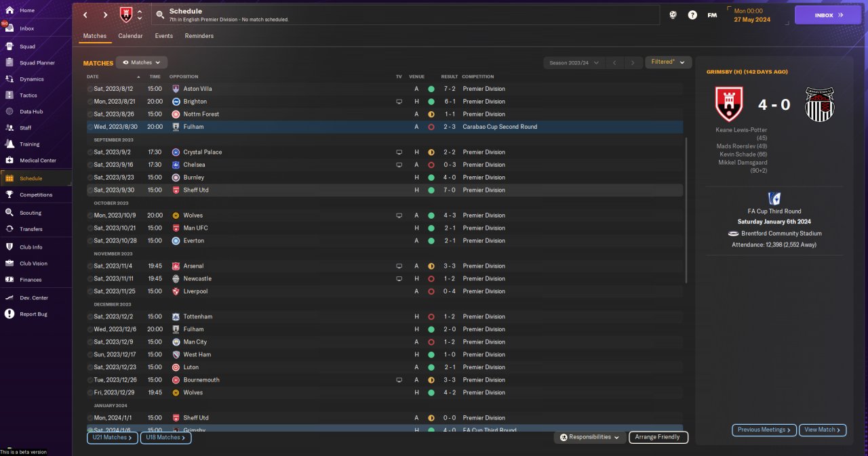Select the Fulham Carabao Cup Second Round row
This screenshot has height=456, width=868.
click(x=384, y=127)
